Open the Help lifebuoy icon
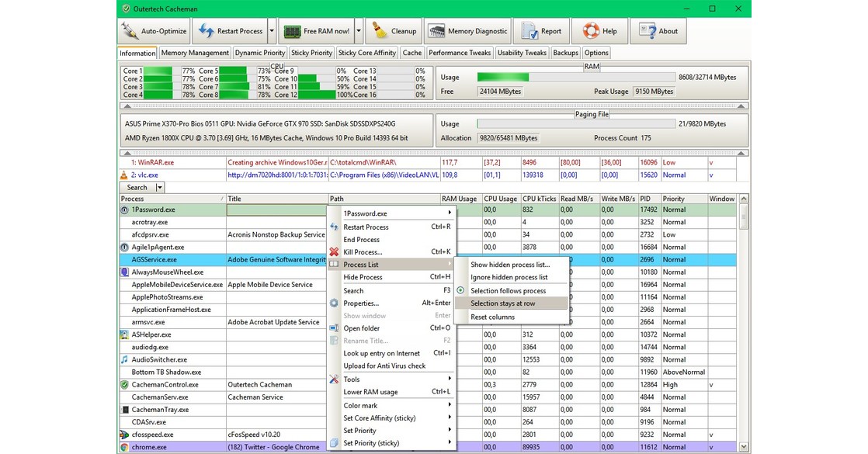Image resolution: width=868 pixels, height=454 pixels. pyautogui.click(x=591, y=32)
